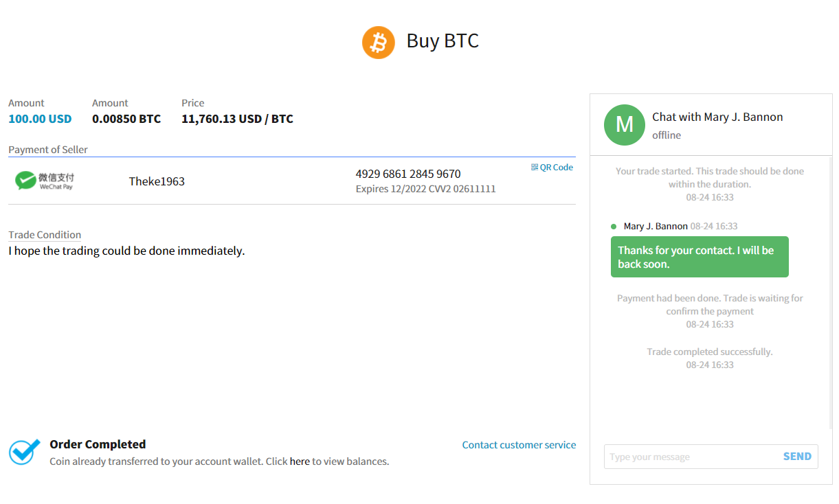
Task: Select the 100.00 USD amount
Action: pos(39,118)
